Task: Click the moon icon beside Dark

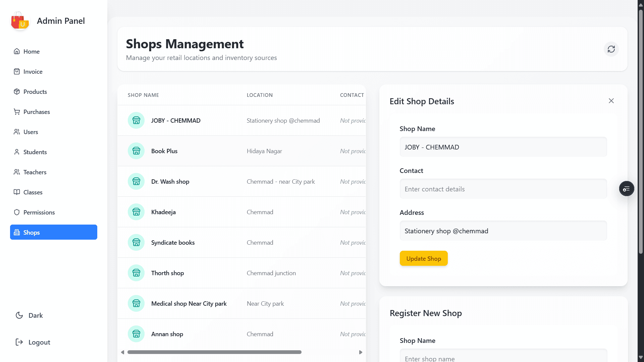Action: [19, 315]
